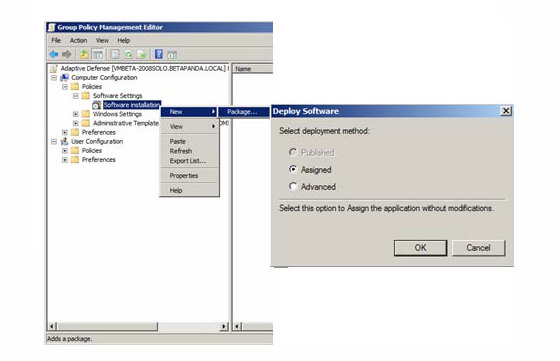Click the green Refresh toolbar icon
The image size is (560, 361).
point(128,54)
